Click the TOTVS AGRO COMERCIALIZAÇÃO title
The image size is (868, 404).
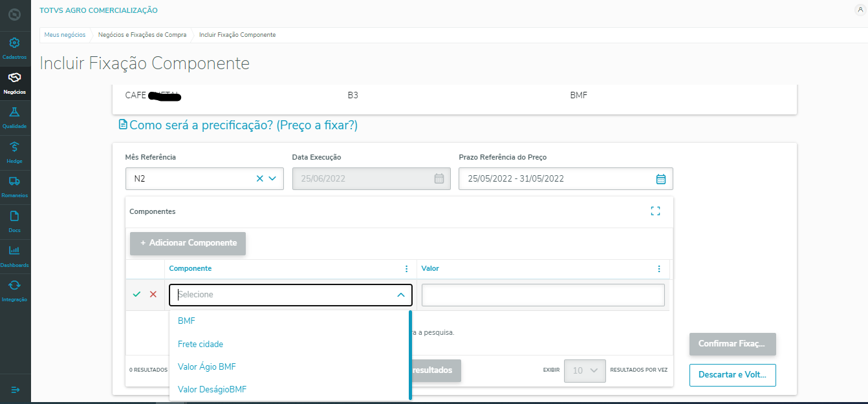click(x=98, y=10)
